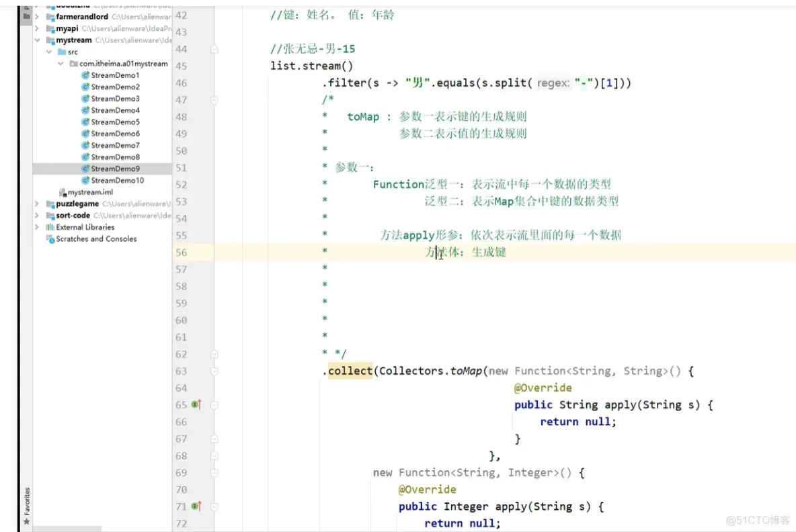Image resolution: width=796 pixels, height=532 pixels.
Task: Click the highlighted collect method call
Action: tap(350, 371)
